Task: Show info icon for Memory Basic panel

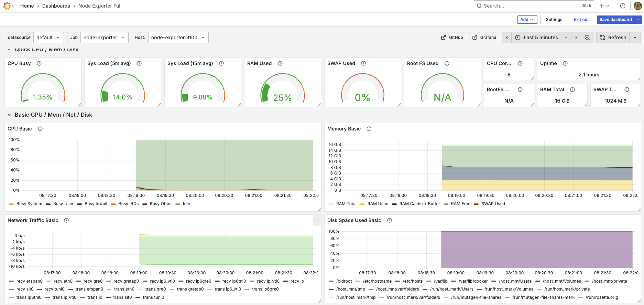Action: point(369,129)
